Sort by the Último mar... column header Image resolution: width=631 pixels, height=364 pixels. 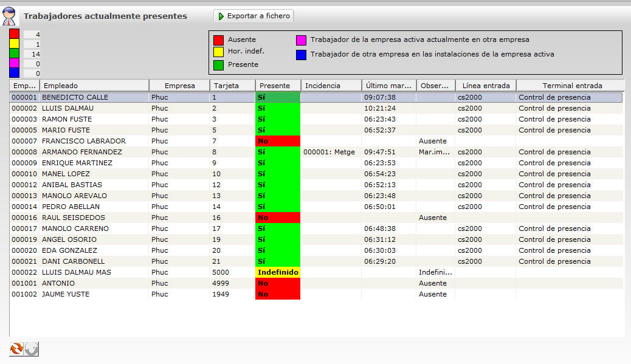[x=389, y=86]
